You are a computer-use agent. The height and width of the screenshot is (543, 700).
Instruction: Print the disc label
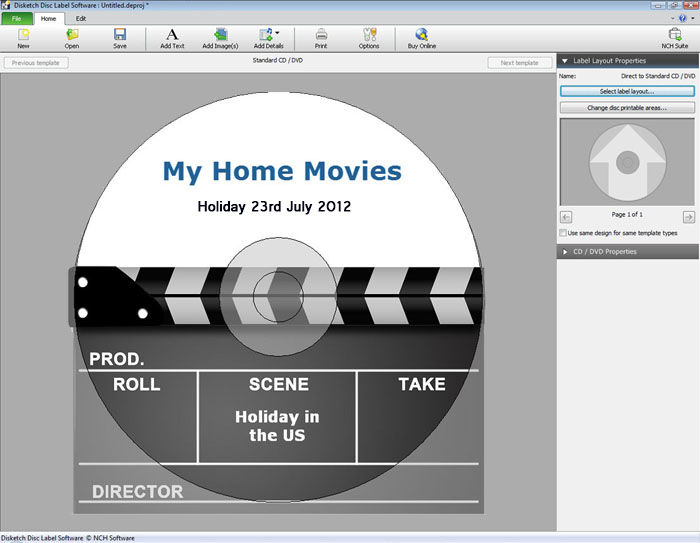pyautogui.click(x=321, y=38)
